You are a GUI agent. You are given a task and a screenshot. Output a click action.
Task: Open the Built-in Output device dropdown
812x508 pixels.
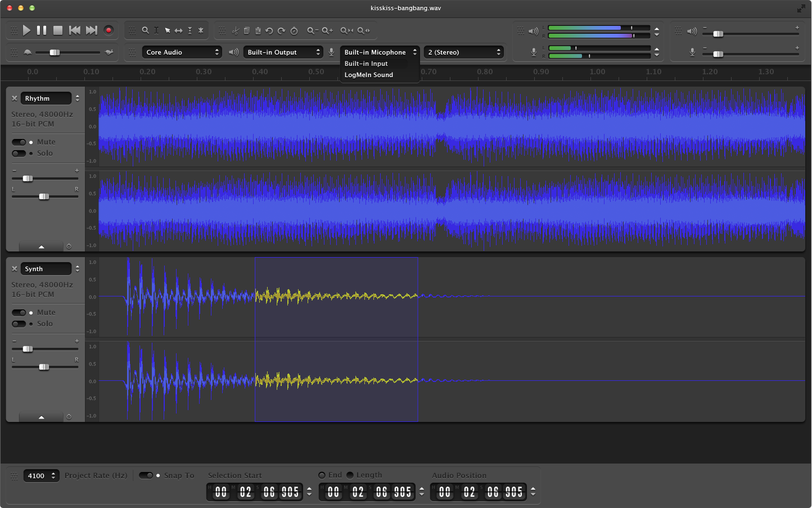tap(283, 52)
